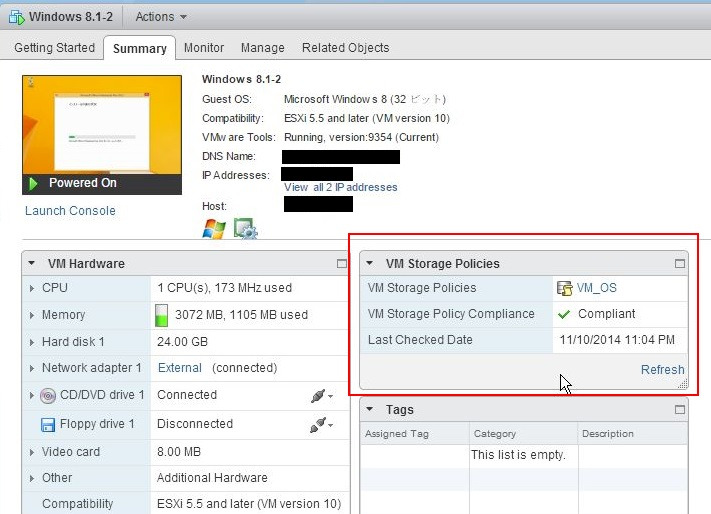This screenshot has width=711, height=514.
Task: Click the memory usage bar indicator
Action: tap(161, 315)
